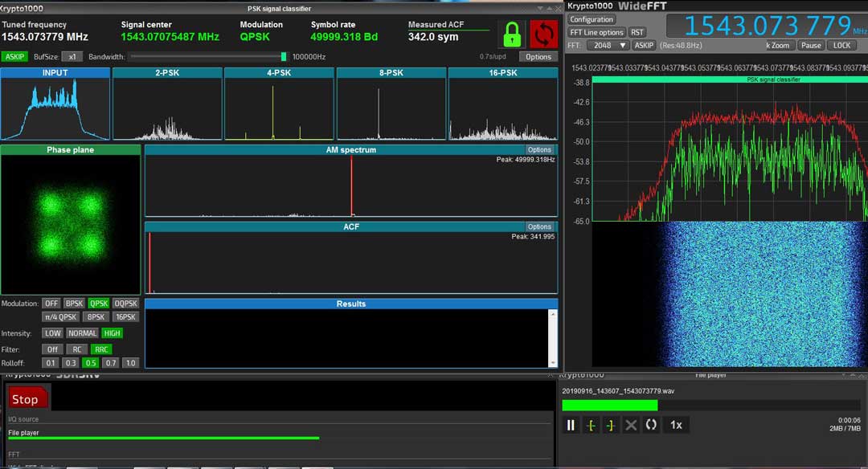Screen dimensions: 868x469
Task: Open the FFT size 2048 dropdown
Action: click(608, 45)
